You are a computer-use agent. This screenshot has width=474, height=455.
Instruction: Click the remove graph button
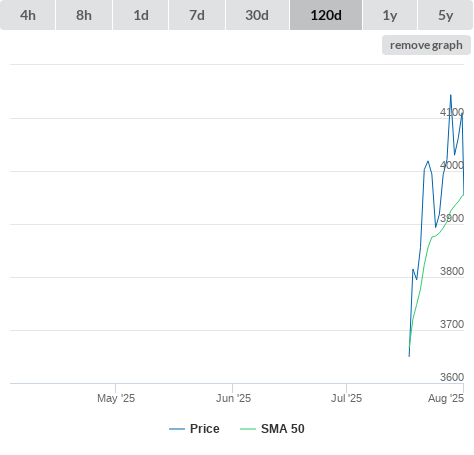point(426,45)
